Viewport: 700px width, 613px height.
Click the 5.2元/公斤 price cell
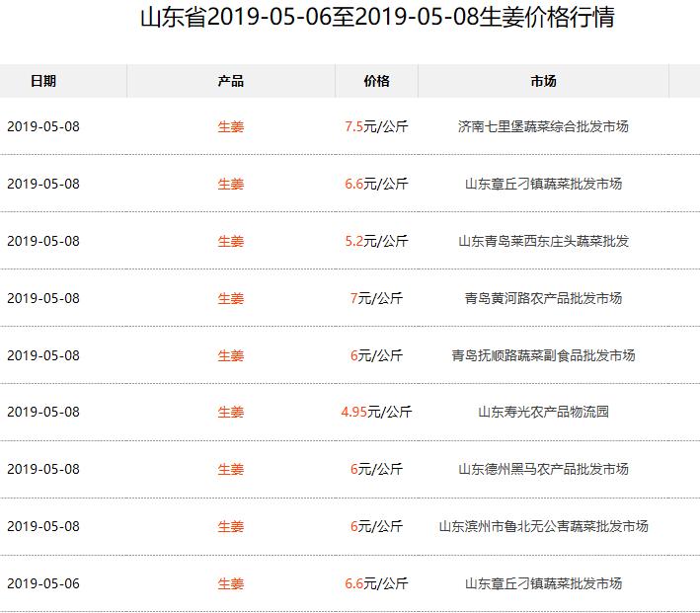click(376, 241)
